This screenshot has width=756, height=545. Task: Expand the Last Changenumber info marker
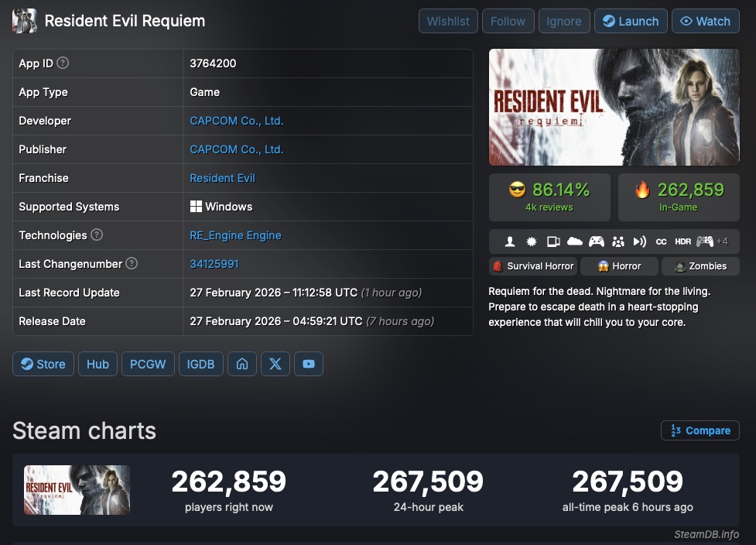click(x=133, y=264)
